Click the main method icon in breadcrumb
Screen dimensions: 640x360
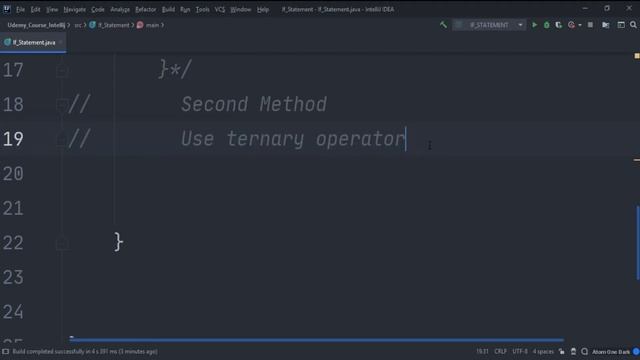coord(140,25)
